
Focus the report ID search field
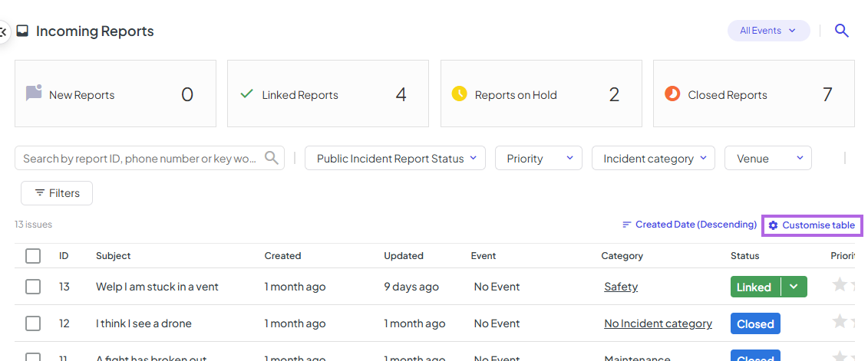point(141,158)
